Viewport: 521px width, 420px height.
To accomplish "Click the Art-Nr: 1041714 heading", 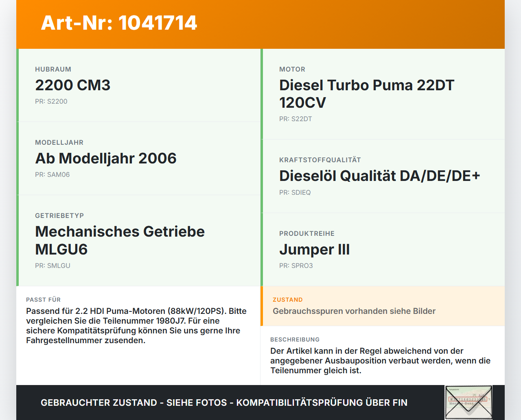I will point(119,23).
